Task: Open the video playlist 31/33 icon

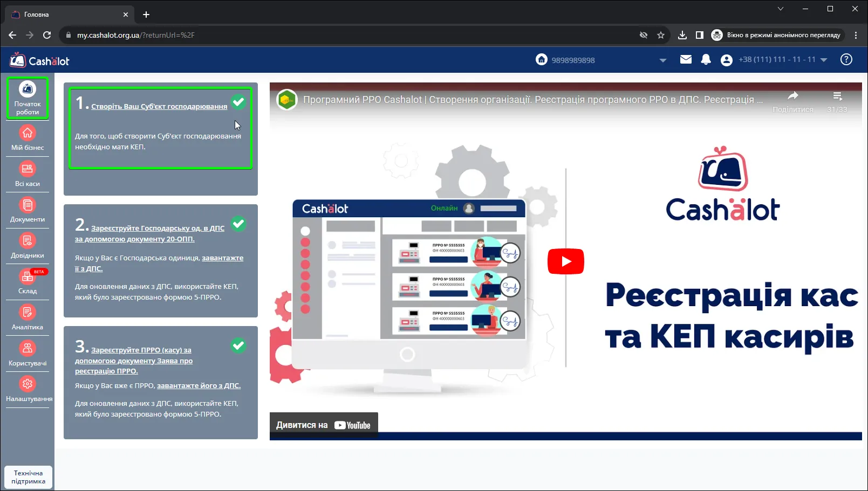Action: pos(837,96)
